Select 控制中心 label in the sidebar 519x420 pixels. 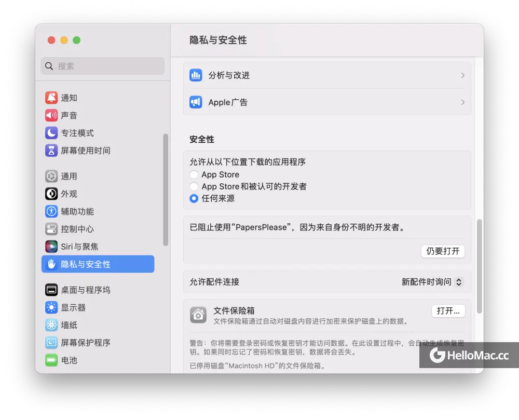[77, 229]
